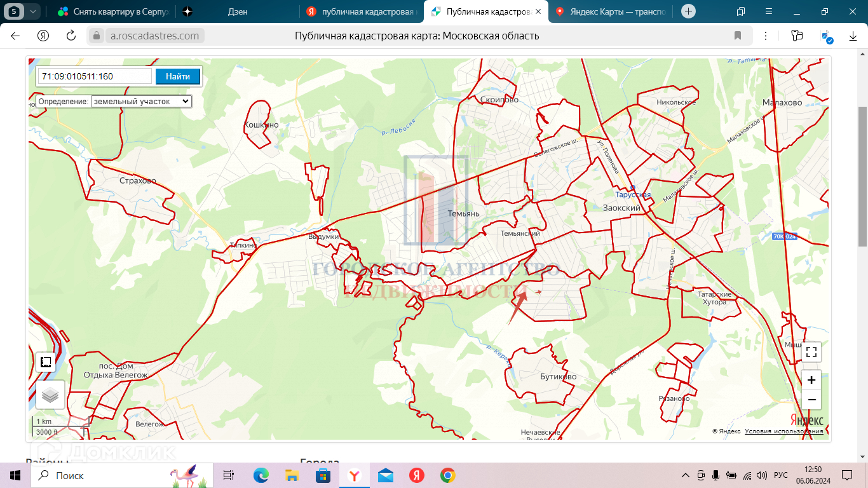Click the Скрипово label on the map

click(x=499, y=100)
